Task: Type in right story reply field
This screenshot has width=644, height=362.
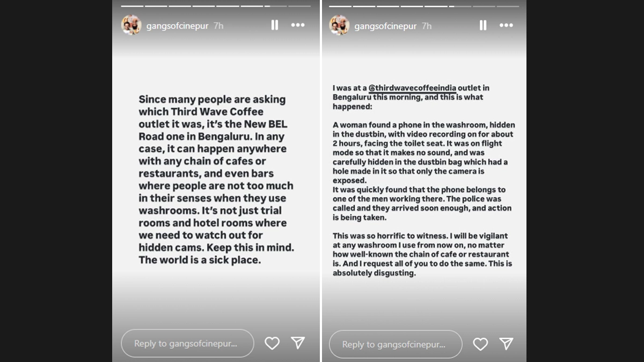Action: click(x=395, y=344)
